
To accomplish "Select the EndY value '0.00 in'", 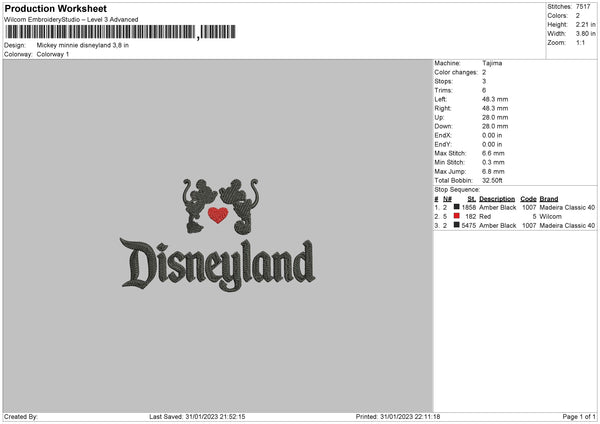I will point(492,145).
